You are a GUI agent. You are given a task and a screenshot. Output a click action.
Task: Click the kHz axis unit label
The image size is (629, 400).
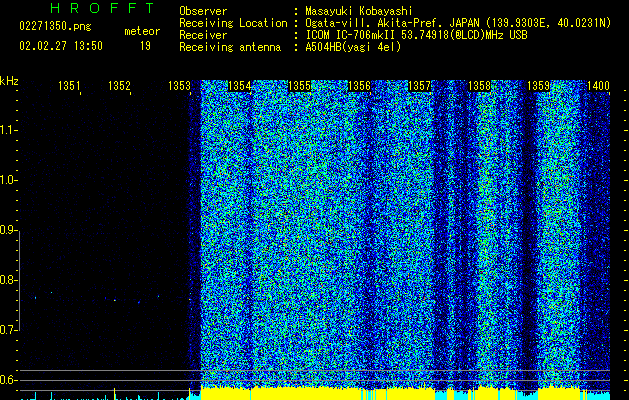(9, 81)
